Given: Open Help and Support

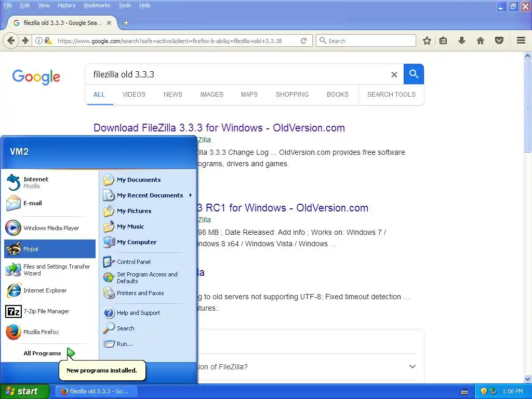Looking at the screenshot, I should pyautogui.click(x=148, y=313).
